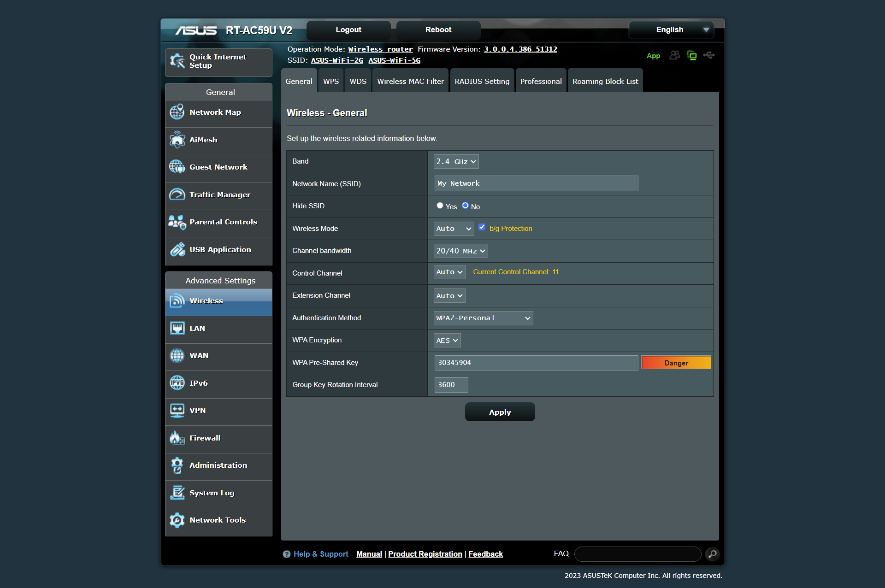
Task: Click the FAQ search box
Action: pos(637,554)
